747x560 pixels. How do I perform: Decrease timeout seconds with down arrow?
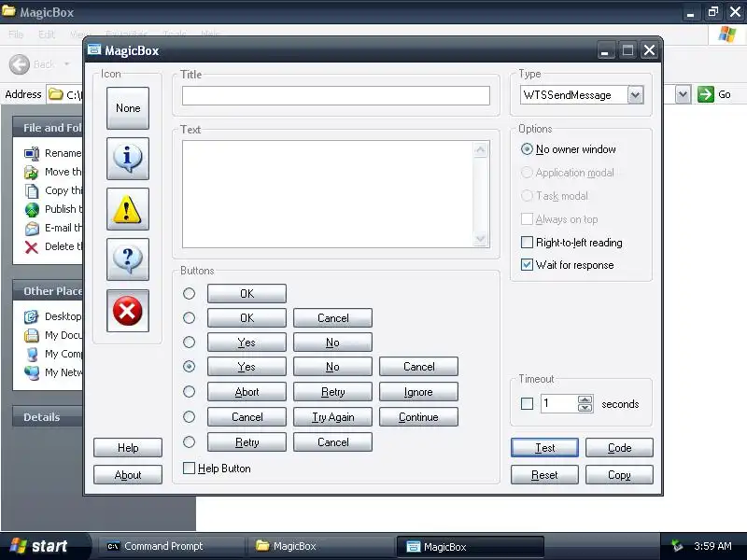point(585,408)
